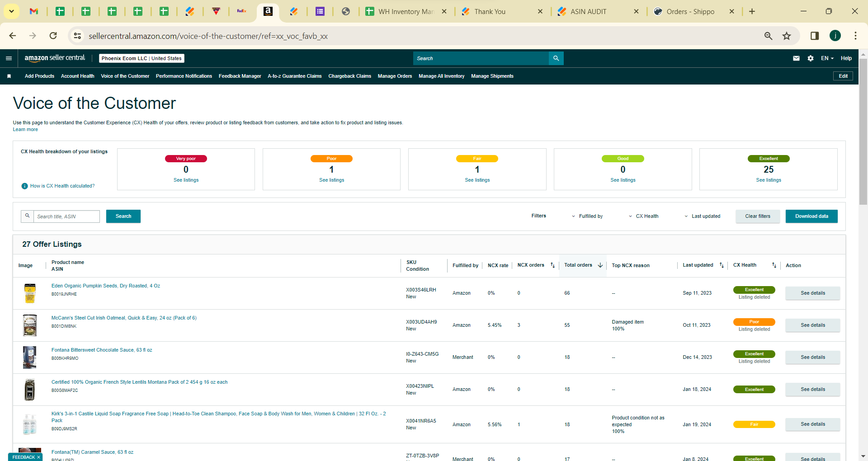This screenshot has height=461, width=868.
Task: Open the Gmail pinned tab
Action: [34, 11]
